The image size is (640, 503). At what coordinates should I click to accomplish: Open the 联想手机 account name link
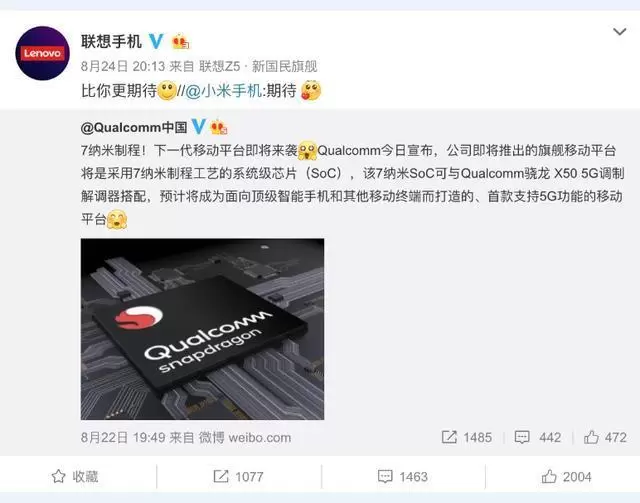tap(111, 42)
